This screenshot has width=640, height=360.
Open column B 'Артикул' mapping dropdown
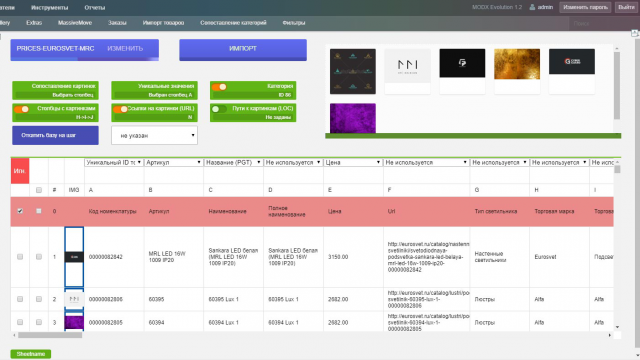point(173,162)
